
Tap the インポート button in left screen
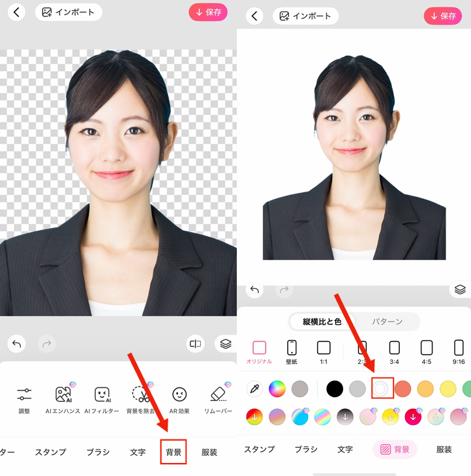68,12
